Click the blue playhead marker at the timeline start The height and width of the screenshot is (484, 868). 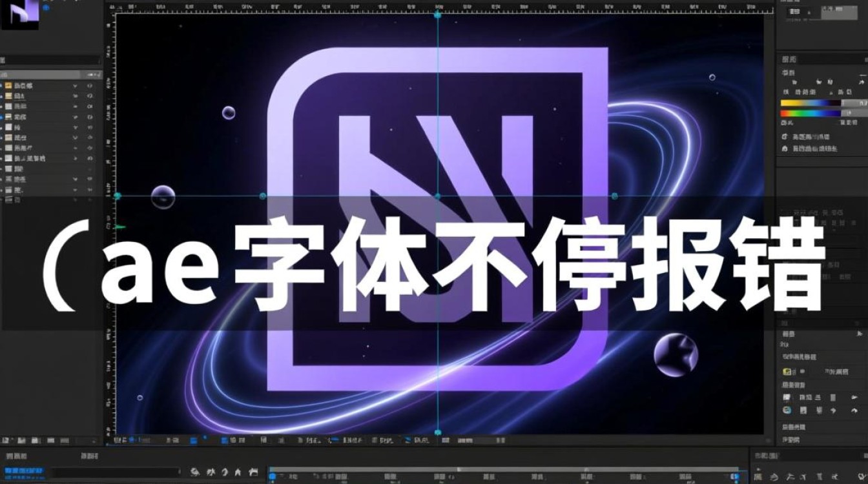point(272,476)
